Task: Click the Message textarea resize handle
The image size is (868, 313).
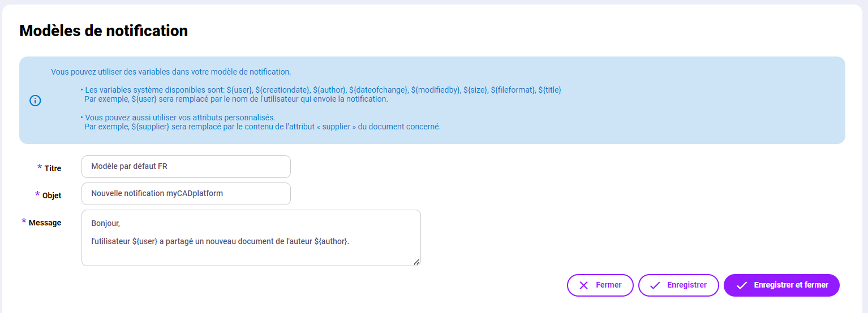Action: point(416,262)
